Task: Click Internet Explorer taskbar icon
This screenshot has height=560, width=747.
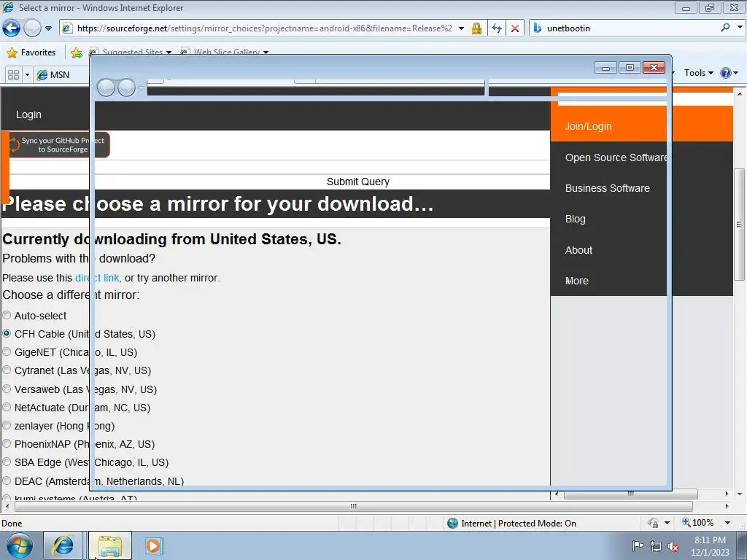Action: pos(63,546)
